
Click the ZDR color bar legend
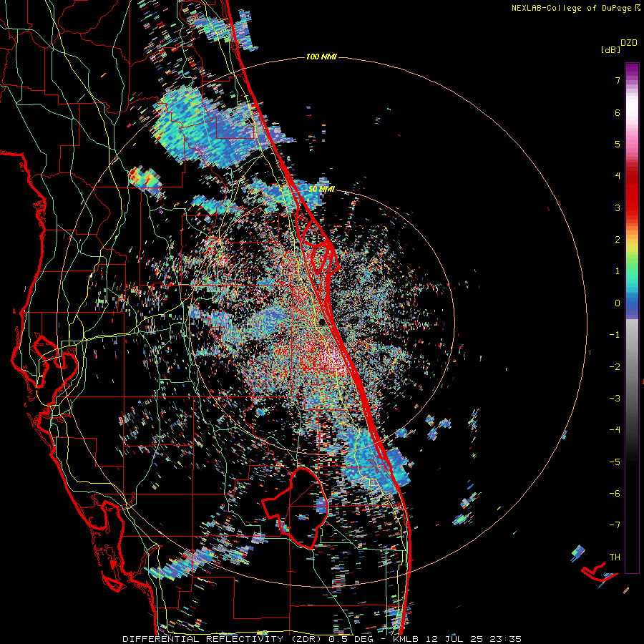(x=632, y=318)
